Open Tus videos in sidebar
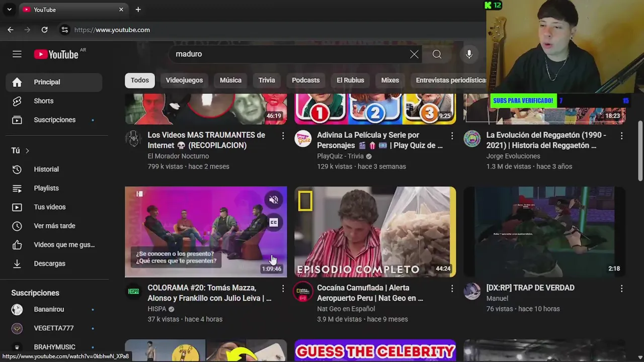The height and width of the screenshot is (362, 644). [x=54, y=207]
